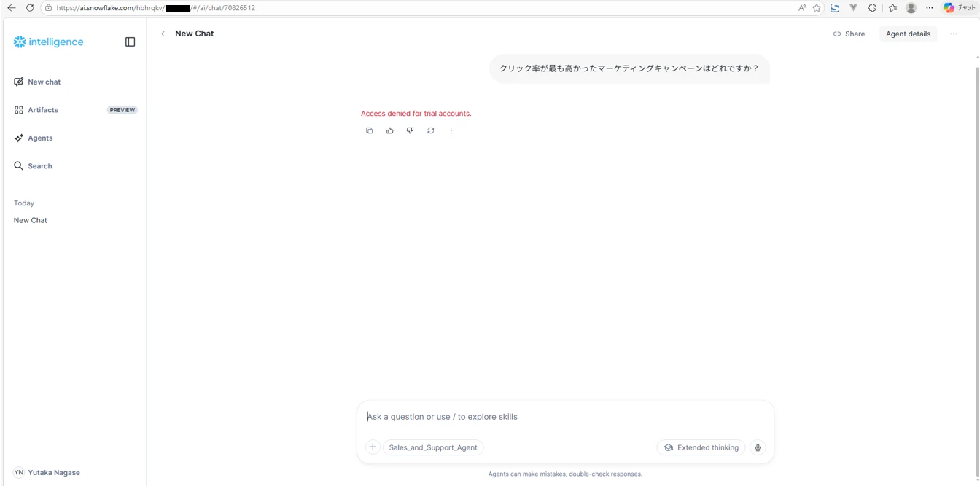Open browser settings and more menu
980x486 pixels.
point(929,8)
